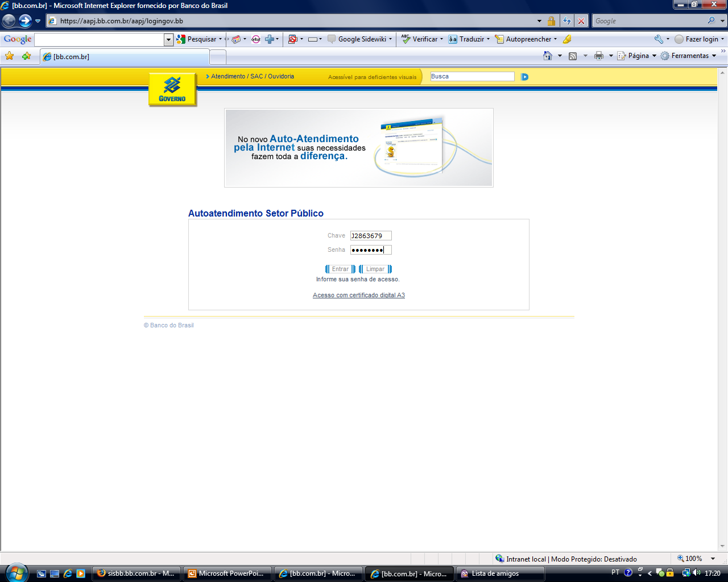This screenshot has height=582, width=728.
Task: Open the recent pages dropdown beside Forward
Action: (38, 21)
